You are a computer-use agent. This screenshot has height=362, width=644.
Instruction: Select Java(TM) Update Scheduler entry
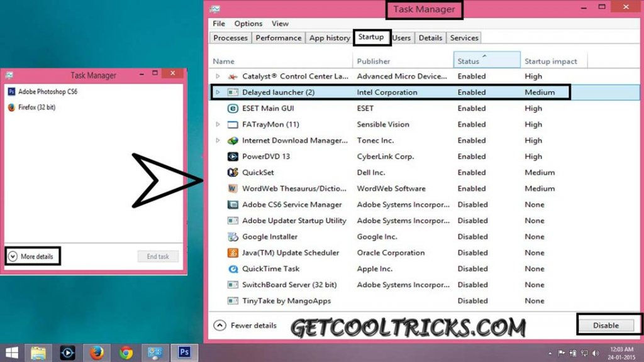[x=425, y=253]
